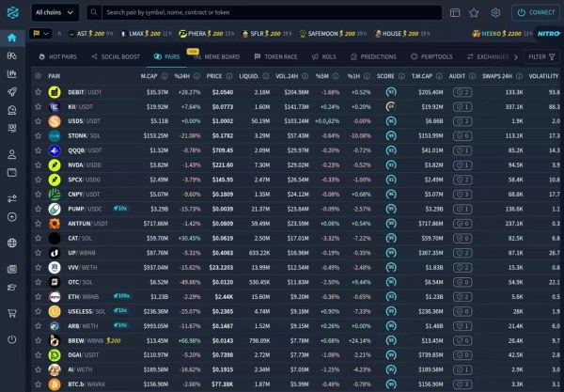564x392 pixels.
Task: Open the home icon in sidebar
Action: point(12,38)
